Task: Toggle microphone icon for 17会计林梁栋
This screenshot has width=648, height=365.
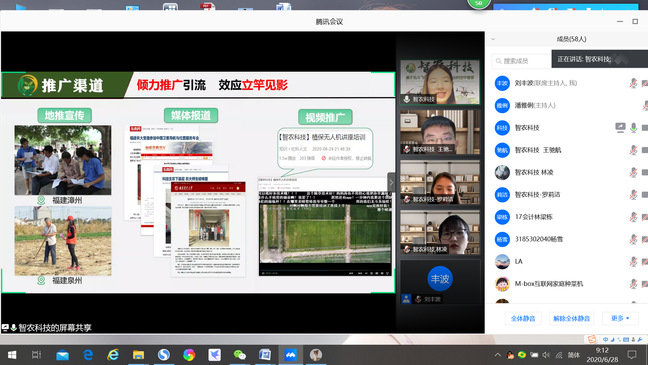Action: point(633,217)
